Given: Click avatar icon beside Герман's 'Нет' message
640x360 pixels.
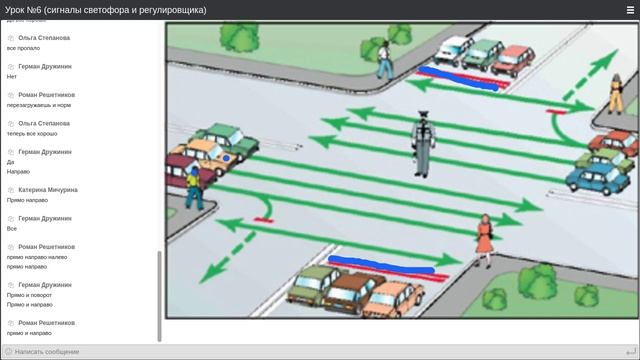Looking at the screenshot, I should click(11, 67).
